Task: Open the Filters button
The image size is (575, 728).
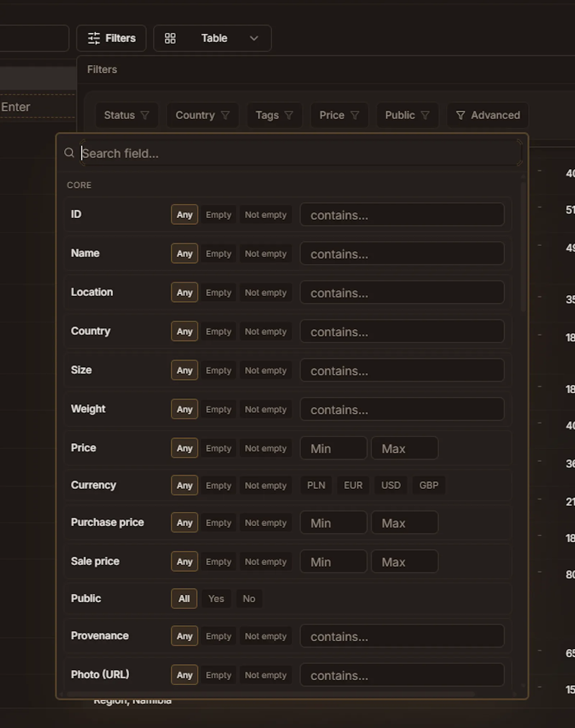Action: [111, 38]
